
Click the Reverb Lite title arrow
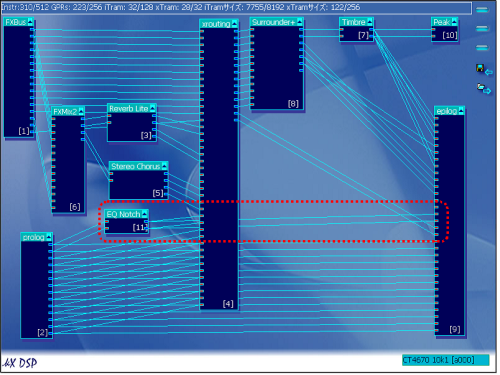click(152, 108)
